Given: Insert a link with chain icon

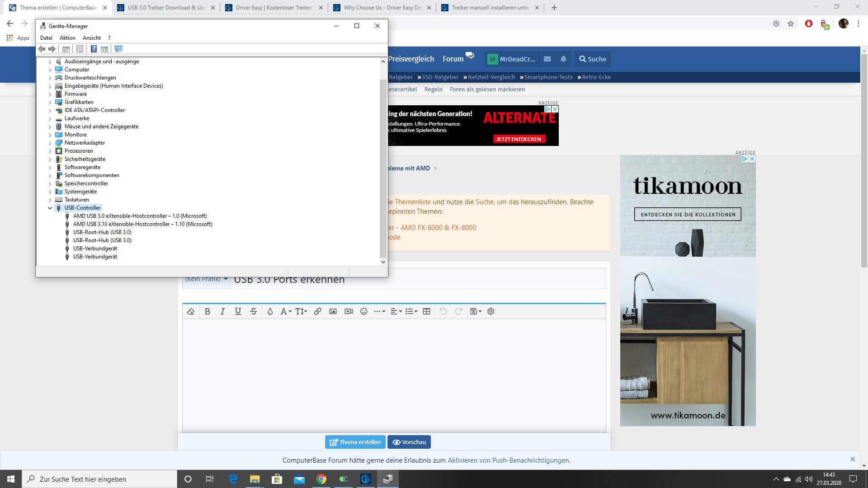Looking at the screenshot, I should click(x=318, y=311).
